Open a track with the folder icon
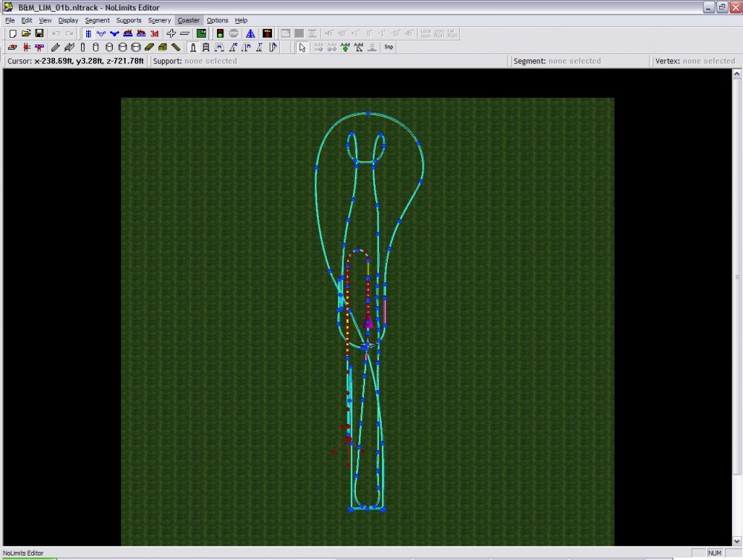The width and height of the screenshot is (743, 560). coord(26,33)
